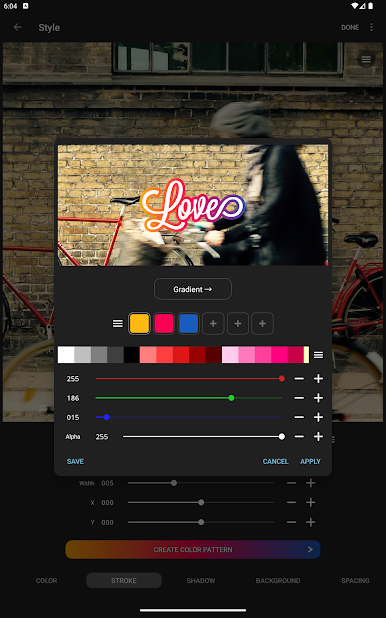Increase green value with plus icon
The height and width of the screenshot is (618, 386).
[319, 398]
